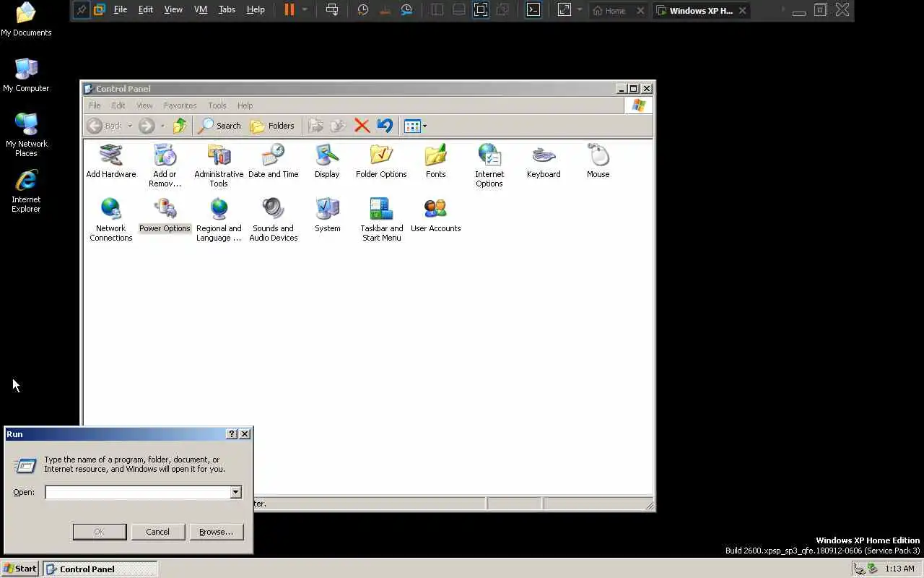The image size is (924, 578).
Task: Select My Network Places desktop icon
Action: (x=26, y=134)
